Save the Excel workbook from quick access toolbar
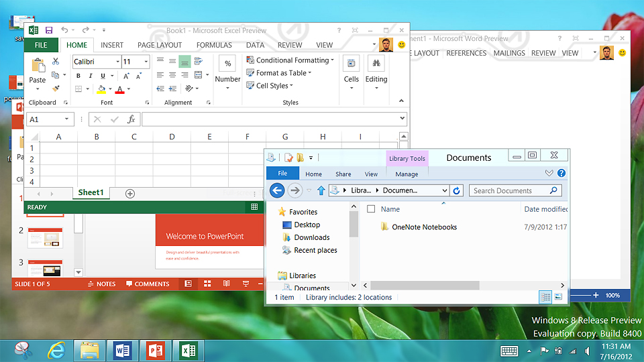The width and height of the screenshot is (644, 362). click(x=49, y=30)
